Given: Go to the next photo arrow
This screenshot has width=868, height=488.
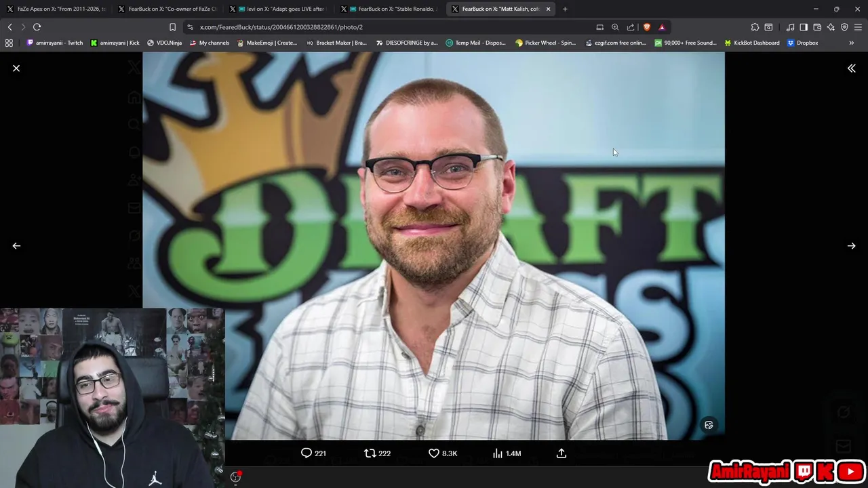Looking at the screenshot, I should [x=852, y=246].
